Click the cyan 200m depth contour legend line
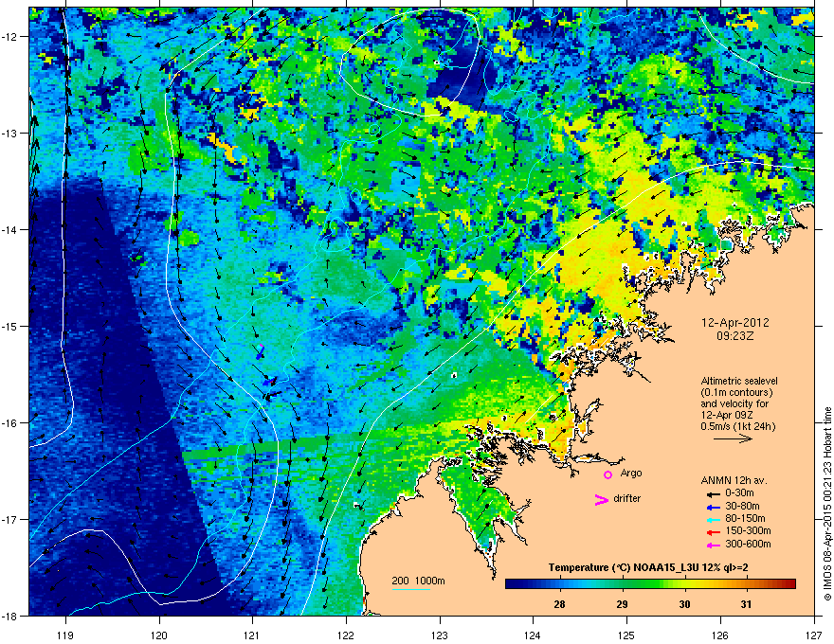The width and height of the screenshot is (834, 644). click(x=410, y=590)
